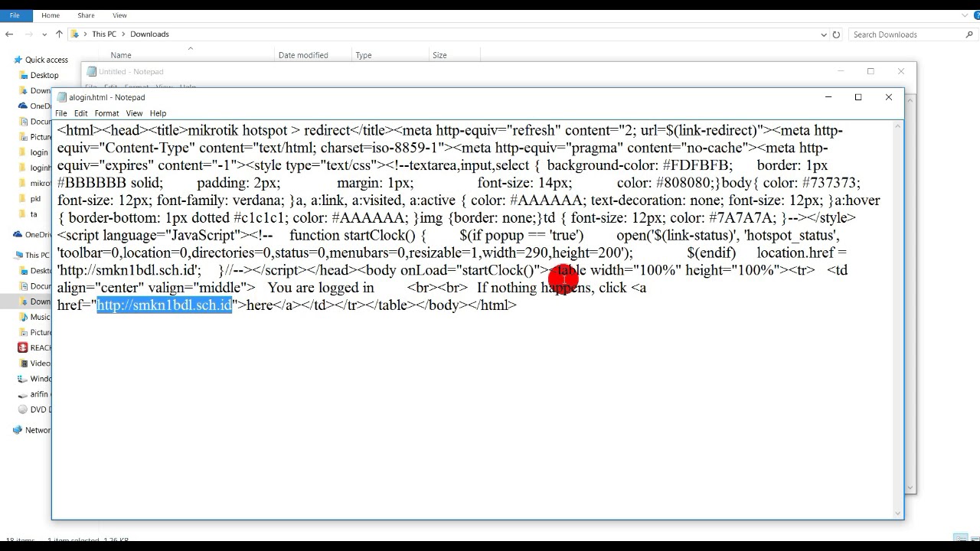Click Downloads in the address breadcrumb

click(x=149, y=34)
